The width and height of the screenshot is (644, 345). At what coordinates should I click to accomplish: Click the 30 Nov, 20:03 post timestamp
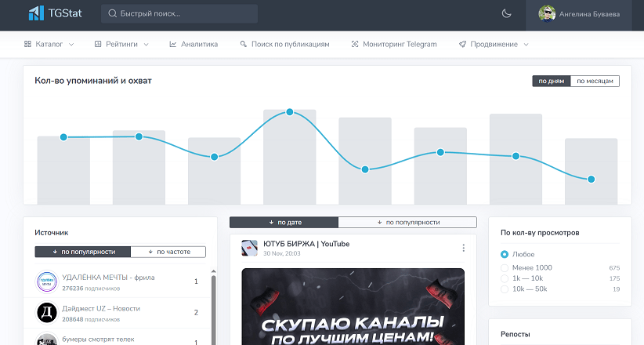click(x=282, y=253)
